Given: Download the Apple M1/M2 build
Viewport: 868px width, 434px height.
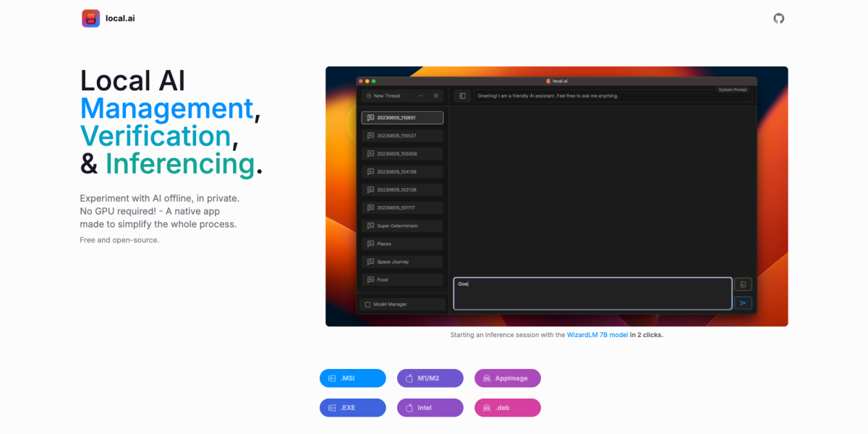Looking at the screenshot, I should pyautogui.click(x=430, y=378).
